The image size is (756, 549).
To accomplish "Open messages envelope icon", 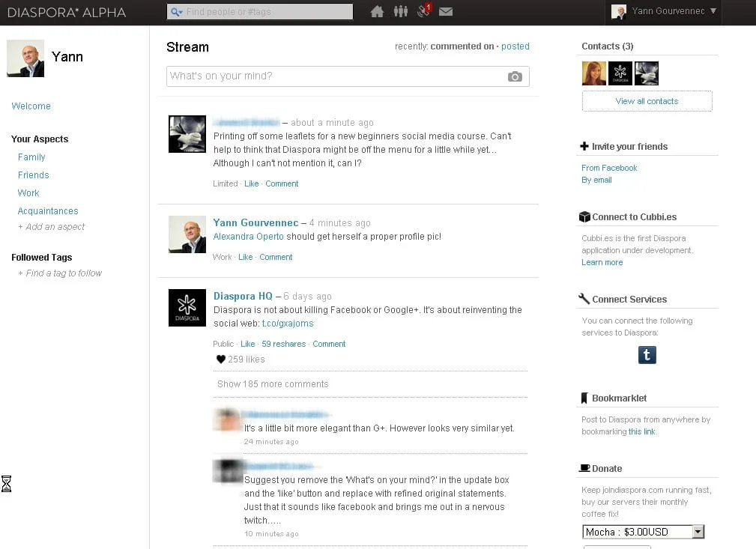I will 446,11.
